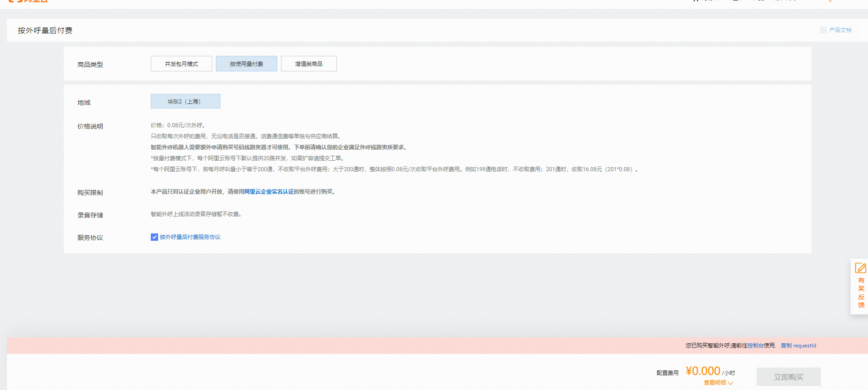Screen dimensions: 868x390
Task: Select the 按使用量付费 product type
Action: click(247, 64)
